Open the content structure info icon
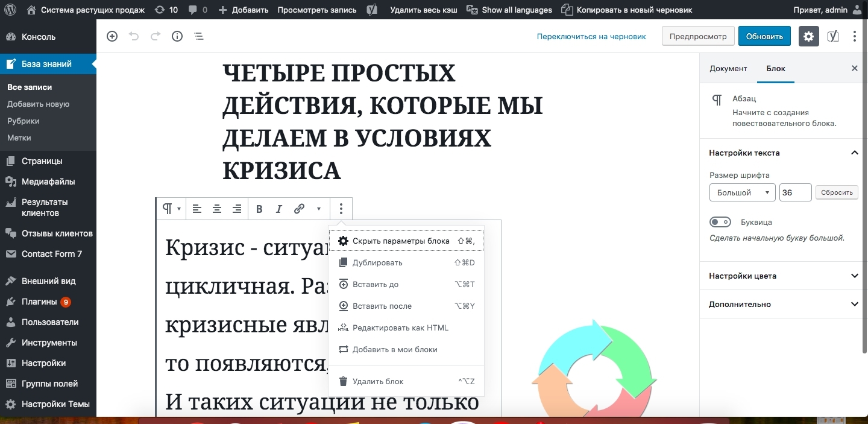The height and width of the screenshot is (424, 868). tap(177, 36)
